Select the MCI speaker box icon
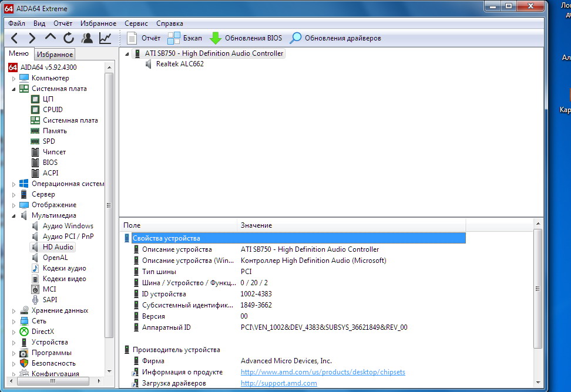This screenshot has width=571, height=392. [x=35, y=289]
